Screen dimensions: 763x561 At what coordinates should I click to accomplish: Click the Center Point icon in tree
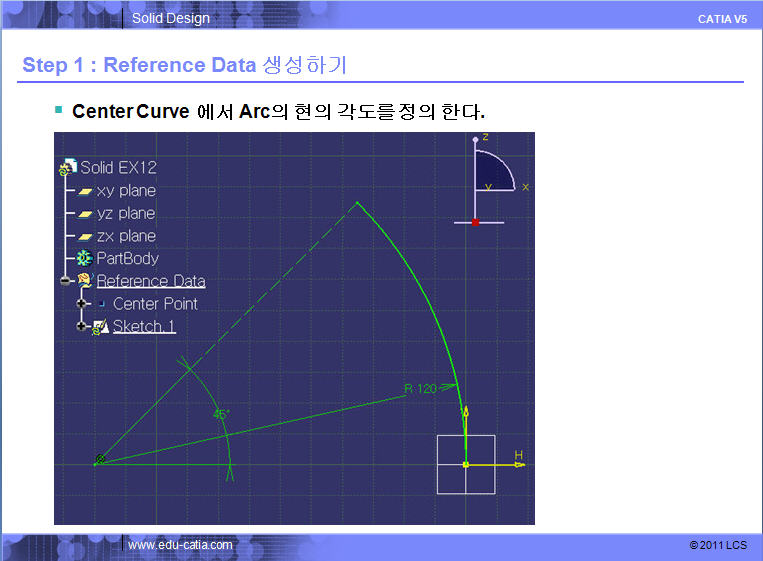(x=101, y=304)
